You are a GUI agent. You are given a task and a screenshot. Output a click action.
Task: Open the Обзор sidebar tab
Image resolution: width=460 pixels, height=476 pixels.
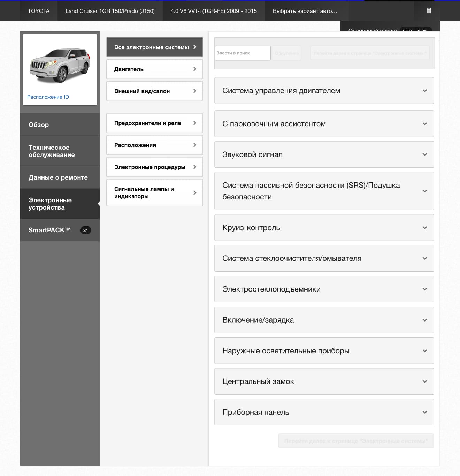tap(60, 124)
